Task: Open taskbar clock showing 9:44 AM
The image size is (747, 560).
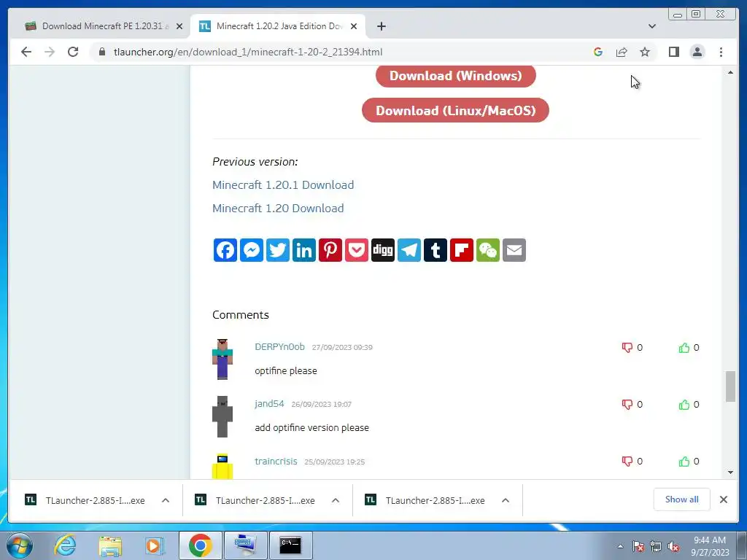Action: (x=710, y=546)
